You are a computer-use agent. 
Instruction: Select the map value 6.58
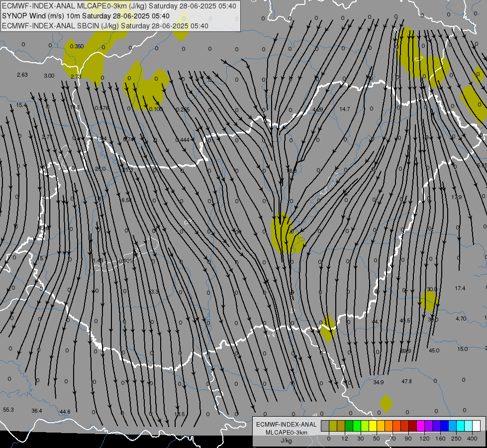tap(126, 200)
